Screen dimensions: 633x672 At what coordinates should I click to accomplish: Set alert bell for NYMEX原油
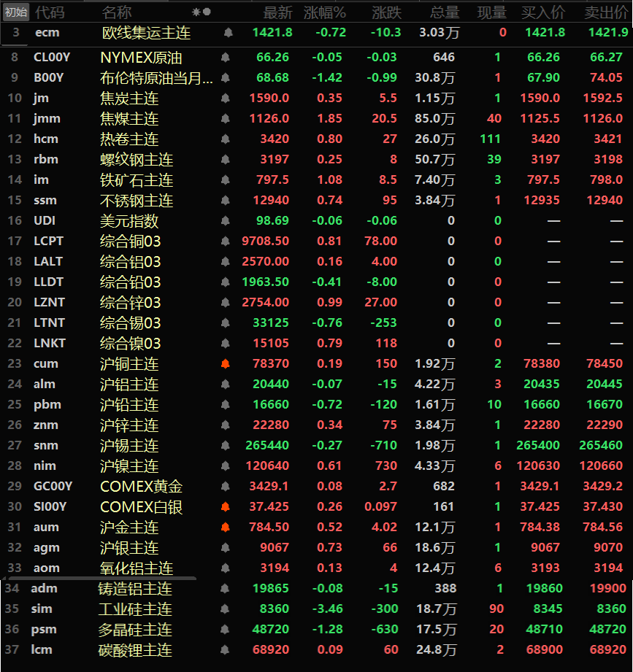point(225,57)
